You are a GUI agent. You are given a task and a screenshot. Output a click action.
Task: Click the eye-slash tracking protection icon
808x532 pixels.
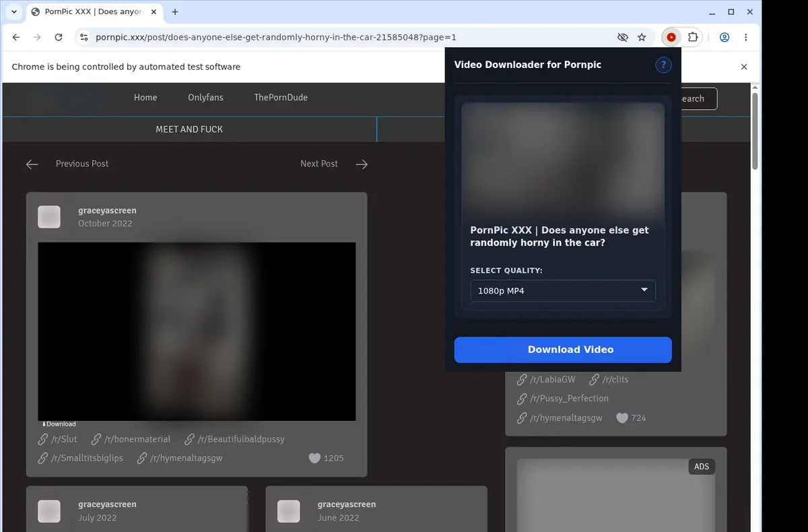pos(623,38)
